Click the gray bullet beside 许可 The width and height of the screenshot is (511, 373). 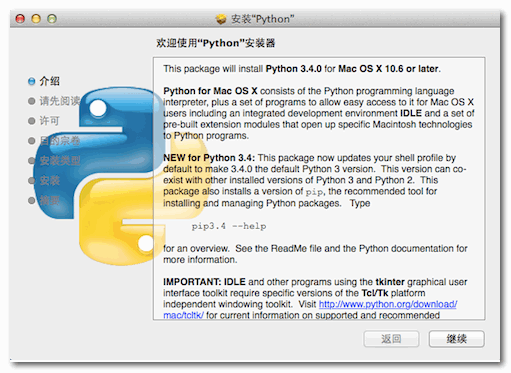(x=32, y=121)
